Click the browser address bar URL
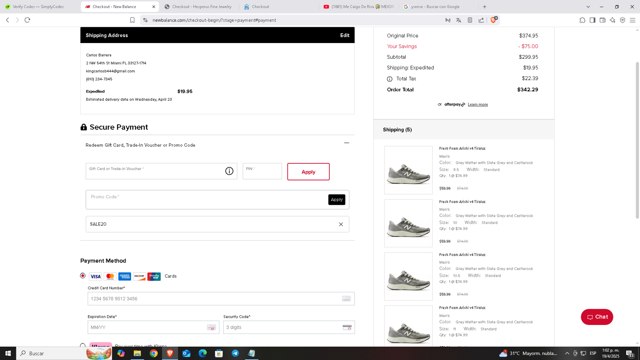This screenshot has width=640, height=360. pos(214,20)
